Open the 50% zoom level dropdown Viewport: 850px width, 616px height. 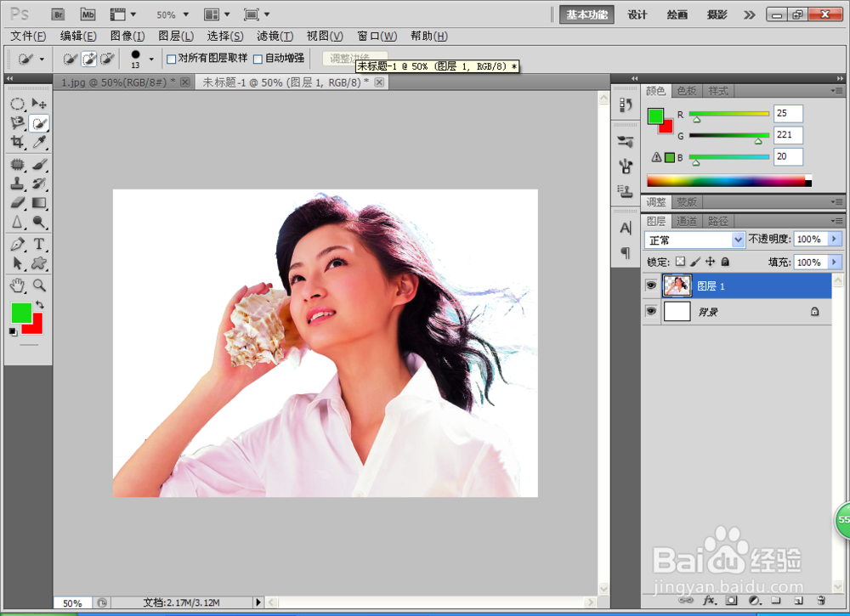pyautogui.click(x=186, y=14)
